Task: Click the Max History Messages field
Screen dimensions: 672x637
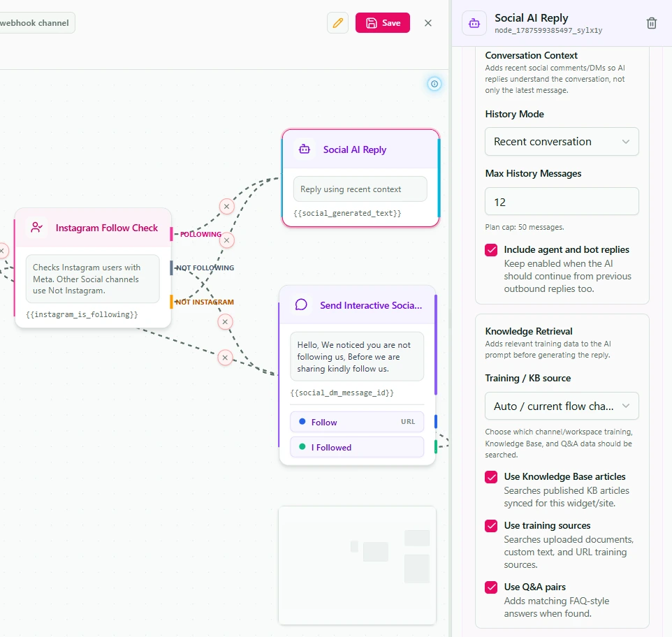Action: tap(562, 201)
